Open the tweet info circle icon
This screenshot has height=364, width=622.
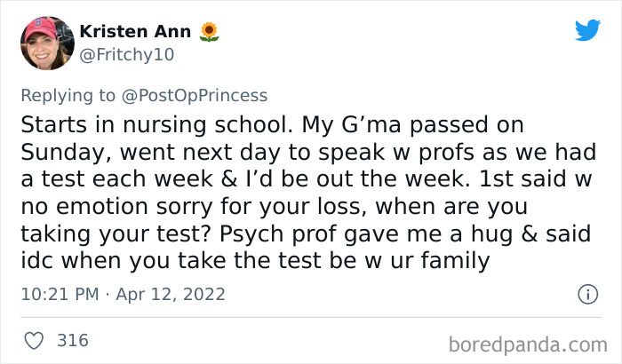click(x=586, y=293)
